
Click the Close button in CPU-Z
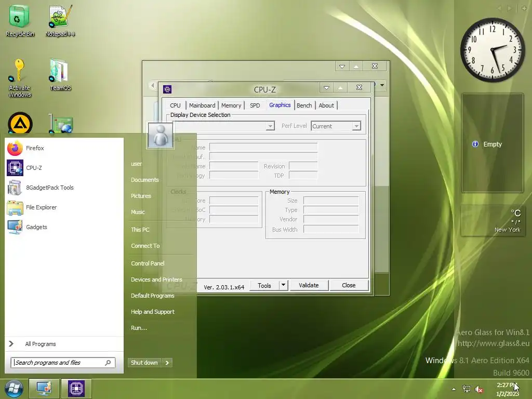[349, 285]
